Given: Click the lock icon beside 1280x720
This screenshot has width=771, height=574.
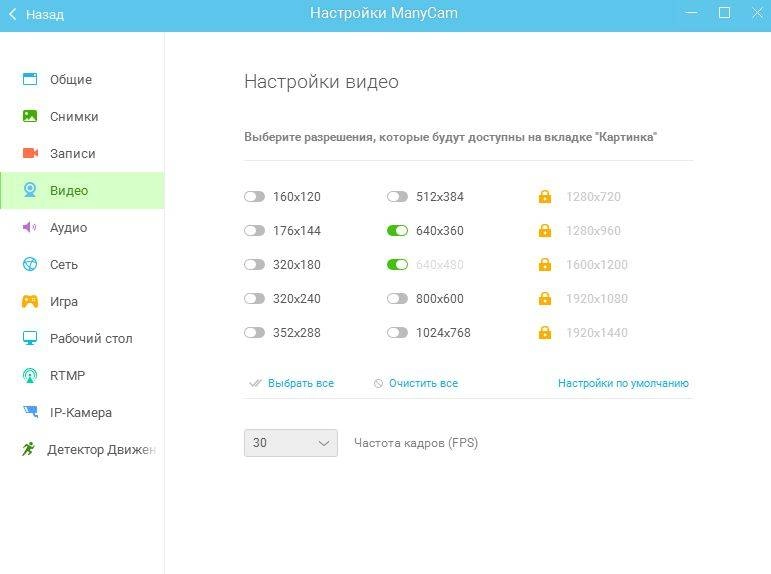Looking at the screenshot, I should point(545,196).
